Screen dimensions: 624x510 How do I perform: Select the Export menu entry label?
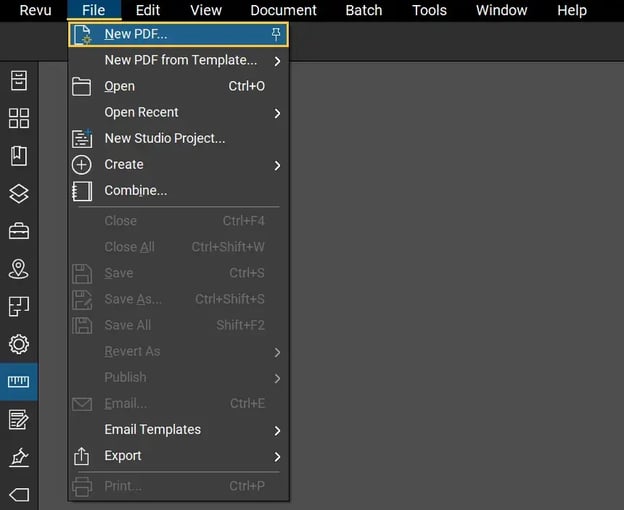[123, 456]
